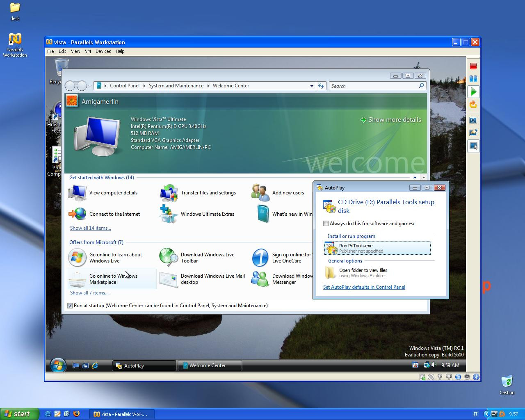Click the XP start button
525x420 pixels.
click(x=20, y=414)
